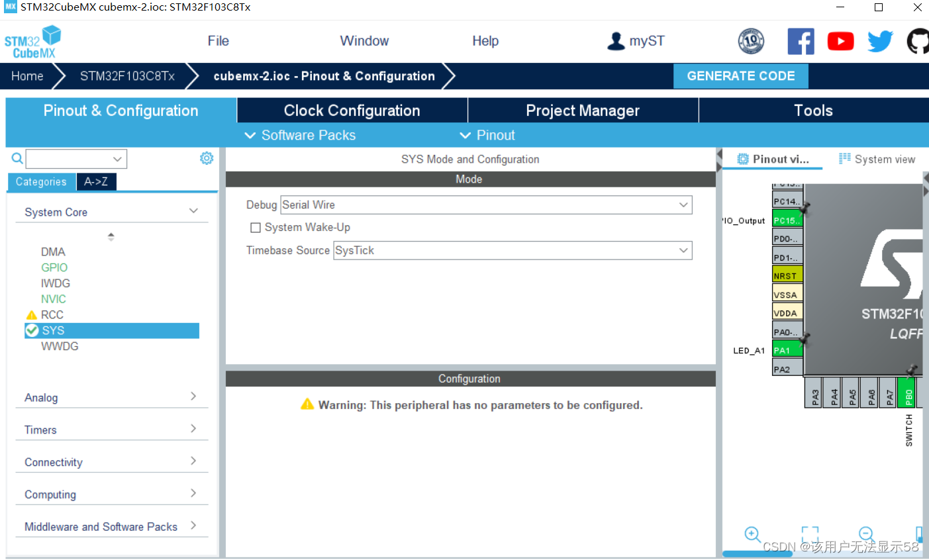929x560 pixels.
Task: Click the zoom in icon under pinout
Action: click(x=752, y=534)
